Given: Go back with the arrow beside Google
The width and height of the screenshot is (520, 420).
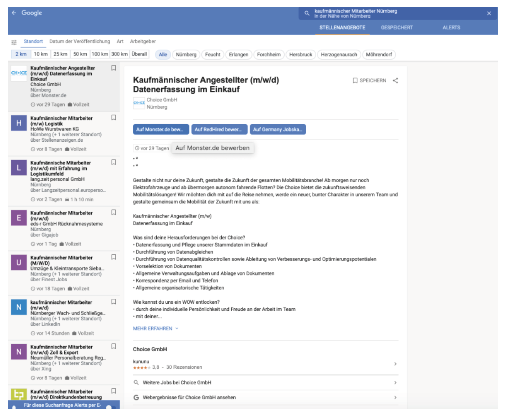Looking at the screenshot, I should point(14,13).
